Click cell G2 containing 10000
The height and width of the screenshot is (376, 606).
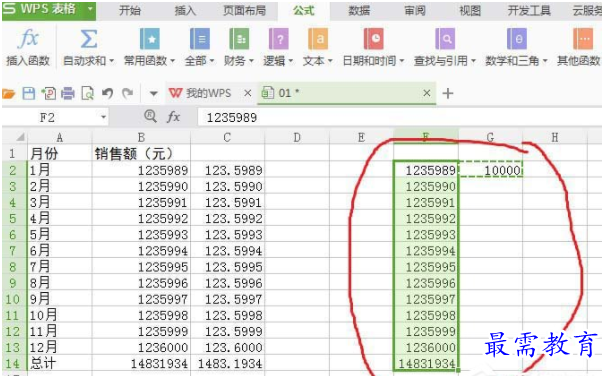tap(490, 170)
